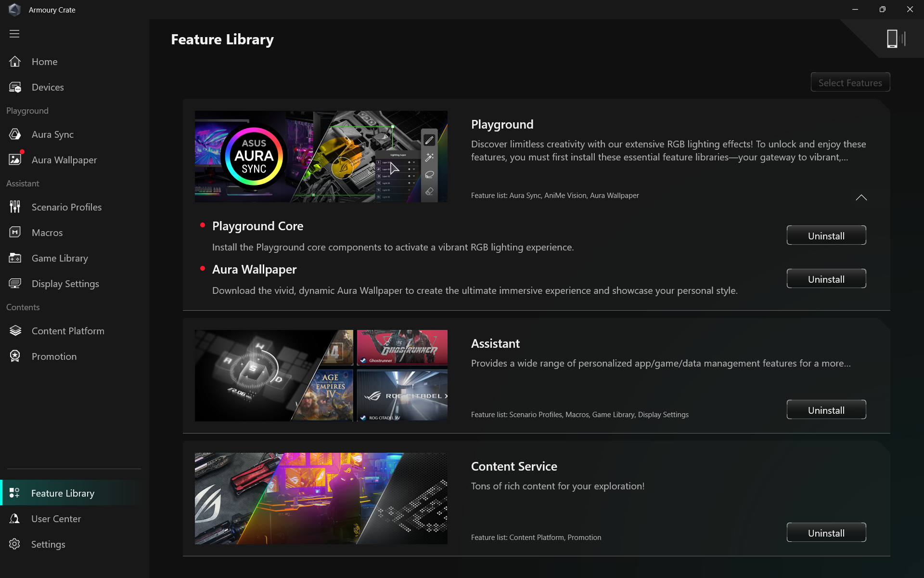Restore down the Armoury Crate window
This screenshot has width=924, height=578.
[882, 10]
